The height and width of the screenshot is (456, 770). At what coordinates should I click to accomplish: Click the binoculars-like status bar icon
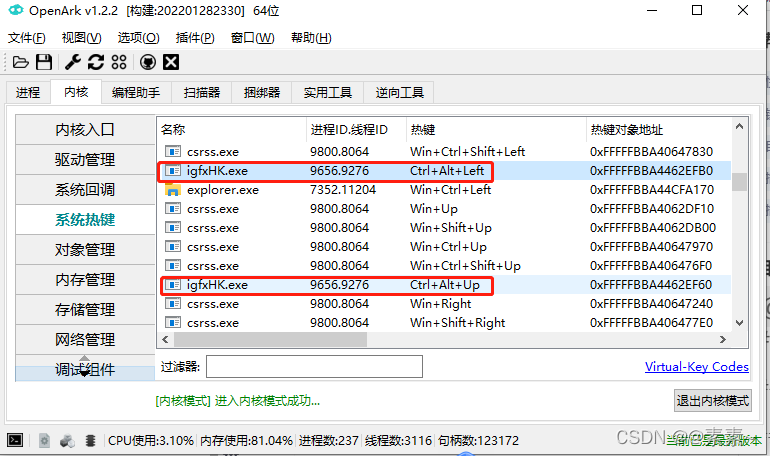coord(67,441)
